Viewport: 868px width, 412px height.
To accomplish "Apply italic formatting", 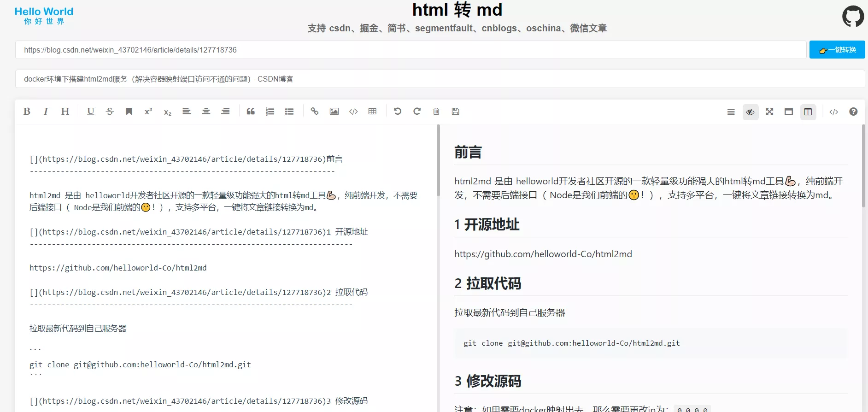I will [x=46, y=112].
